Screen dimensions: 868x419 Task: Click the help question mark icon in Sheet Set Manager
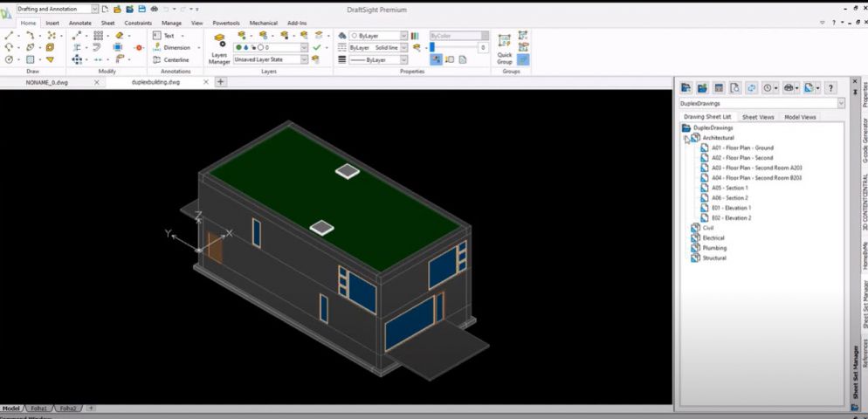[x=830, y=88]
